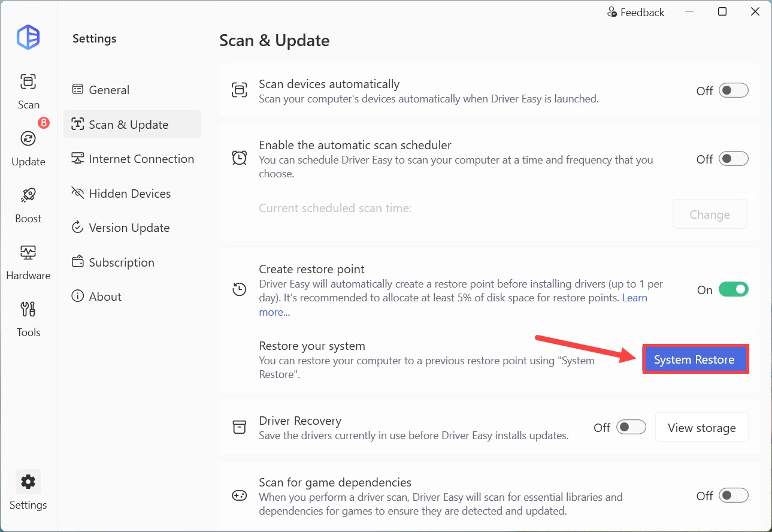Select Scan & Update settings item
Screen dimensions: 772x532
[x=132, y=124]
